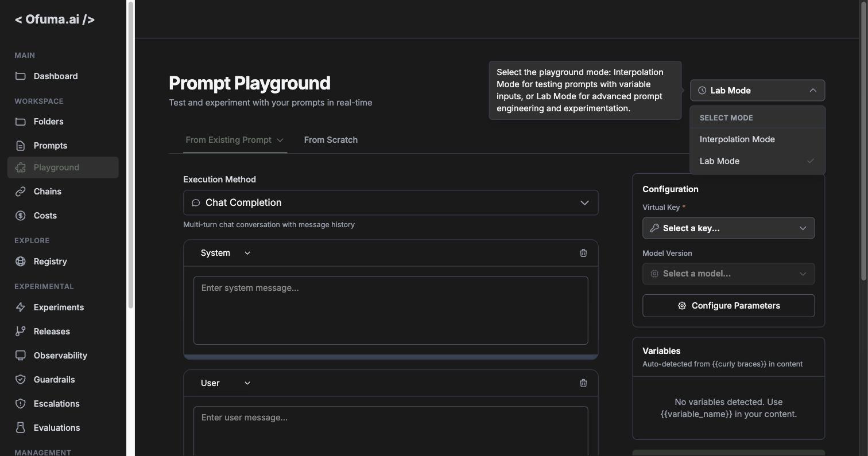Select the Playground sidebar item
This screenshot has height=456, width=868.
[63, 167]
